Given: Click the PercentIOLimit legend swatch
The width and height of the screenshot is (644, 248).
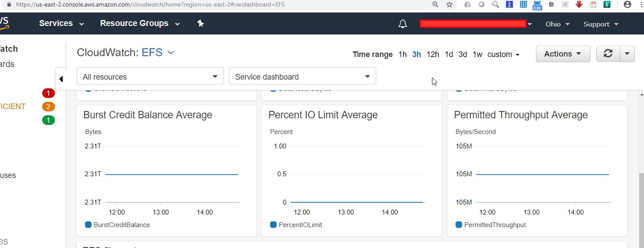Looking at the screenshot, I should coord(273,225).
